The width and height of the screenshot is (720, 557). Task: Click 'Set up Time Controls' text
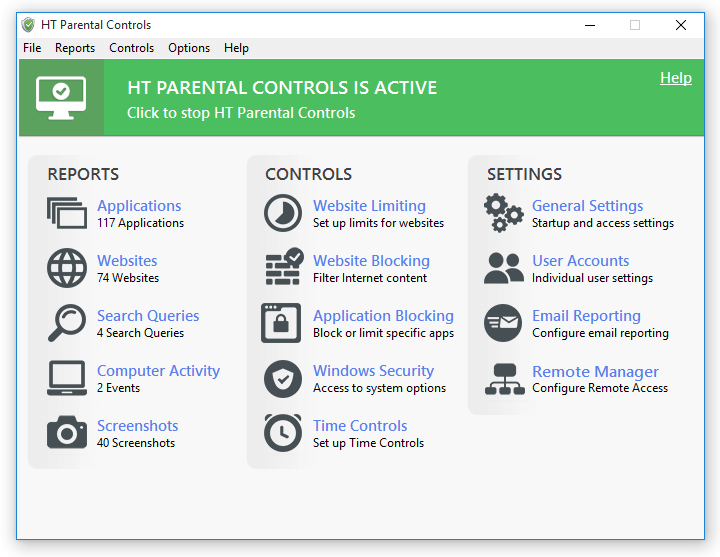coord(368,443)
